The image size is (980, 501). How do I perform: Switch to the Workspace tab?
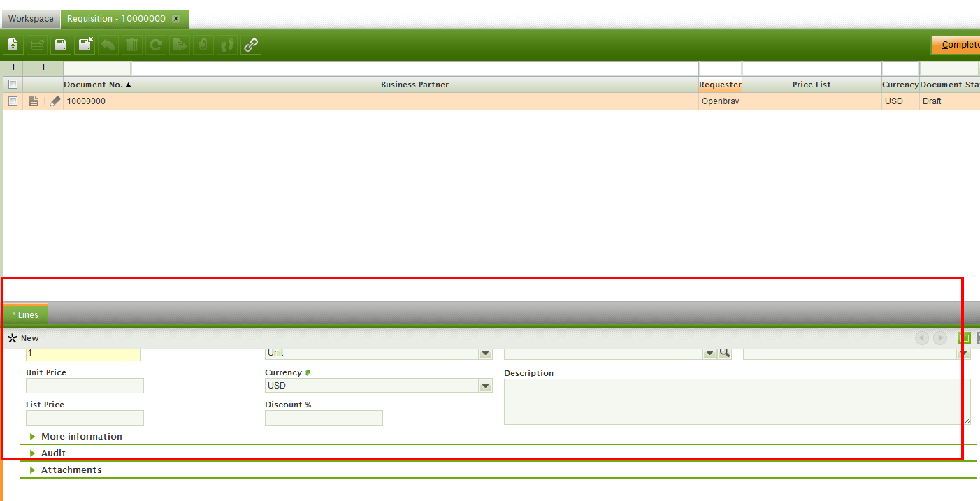point(31,19)
